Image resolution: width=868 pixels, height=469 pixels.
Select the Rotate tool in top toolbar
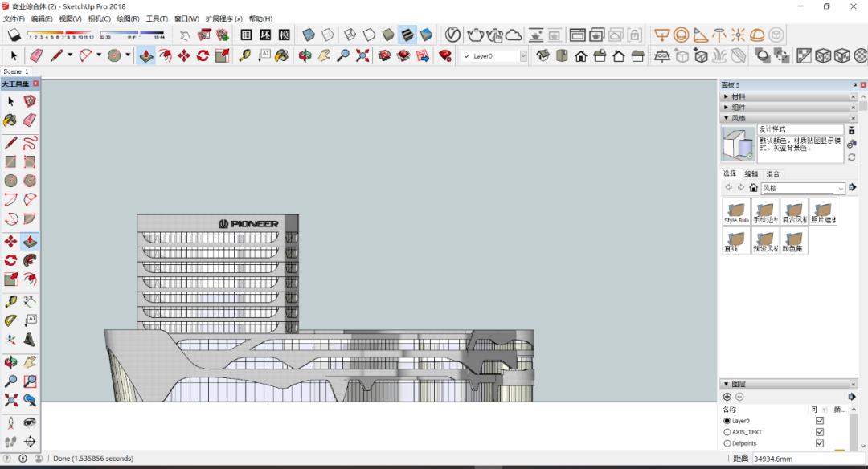203,55
